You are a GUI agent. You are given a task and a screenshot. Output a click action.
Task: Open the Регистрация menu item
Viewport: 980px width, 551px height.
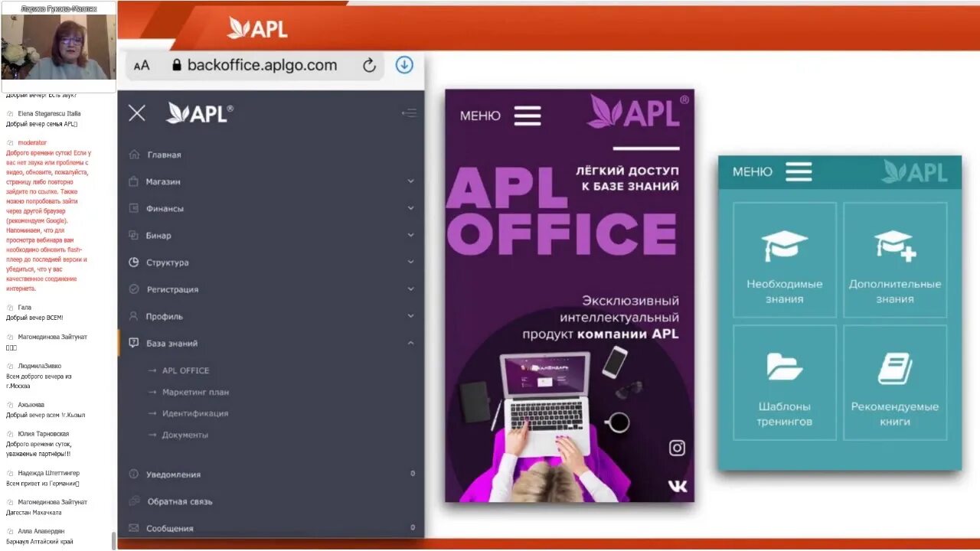coord(172,289)
